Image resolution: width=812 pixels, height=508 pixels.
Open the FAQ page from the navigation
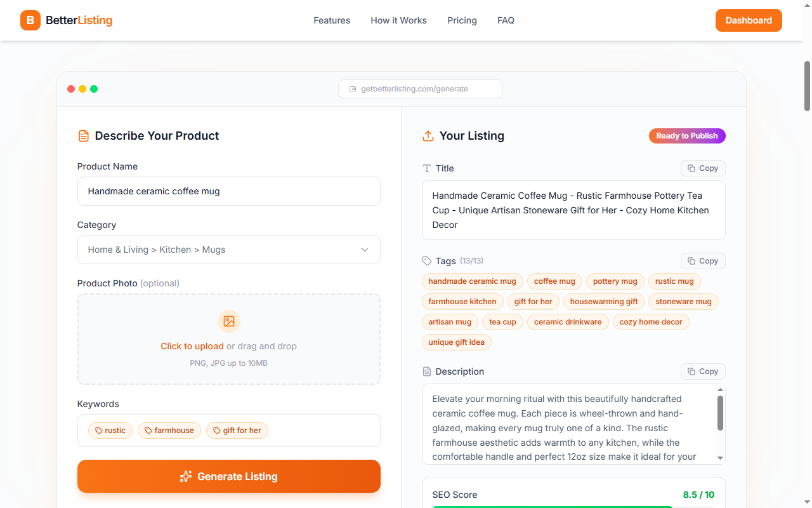[506, 20]
